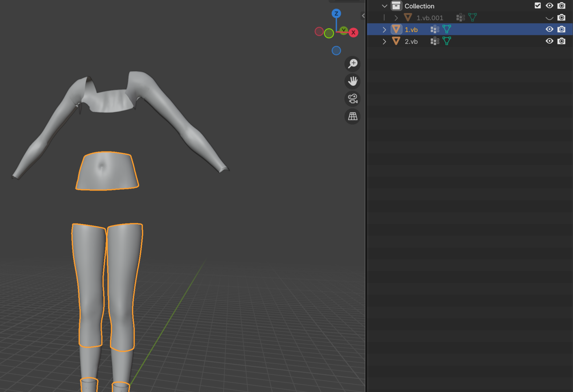573x392 pixels.
Task: Click 2.vb vertex groups icon
Action: [x=435, y=41]
